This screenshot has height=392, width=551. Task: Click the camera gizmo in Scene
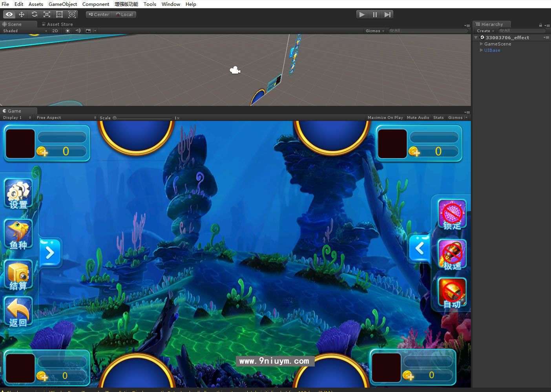(235, 70)
